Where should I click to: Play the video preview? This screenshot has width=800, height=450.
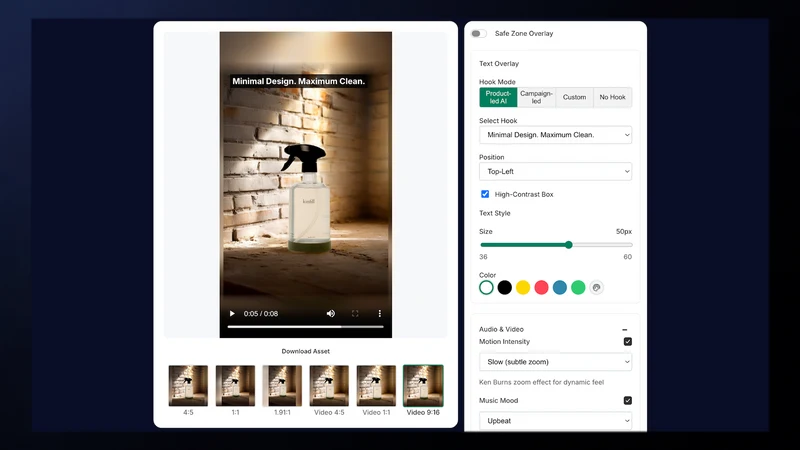click(232, 313)
